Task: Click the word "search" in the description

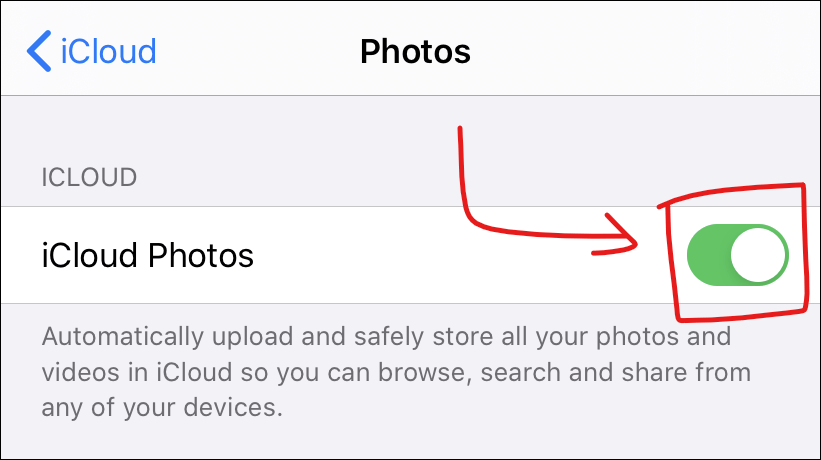Action: (520, 373)
